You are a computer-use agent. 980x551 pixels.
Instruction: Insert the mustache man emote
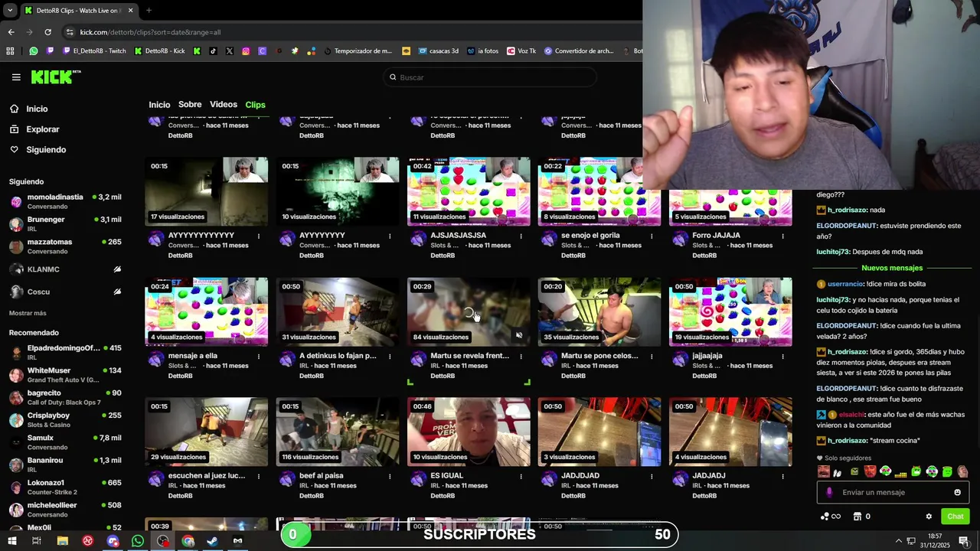tap(823, 471)
